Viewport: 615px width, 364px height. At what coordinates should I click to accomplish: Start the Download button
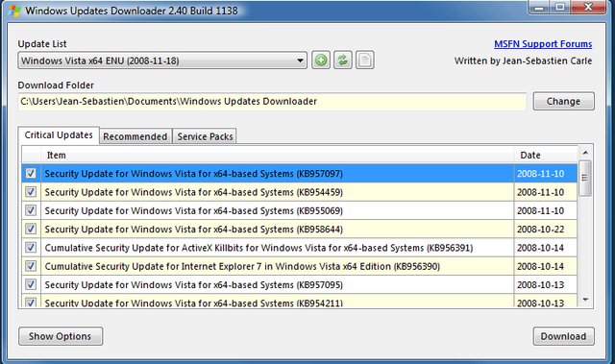[563, 336]
